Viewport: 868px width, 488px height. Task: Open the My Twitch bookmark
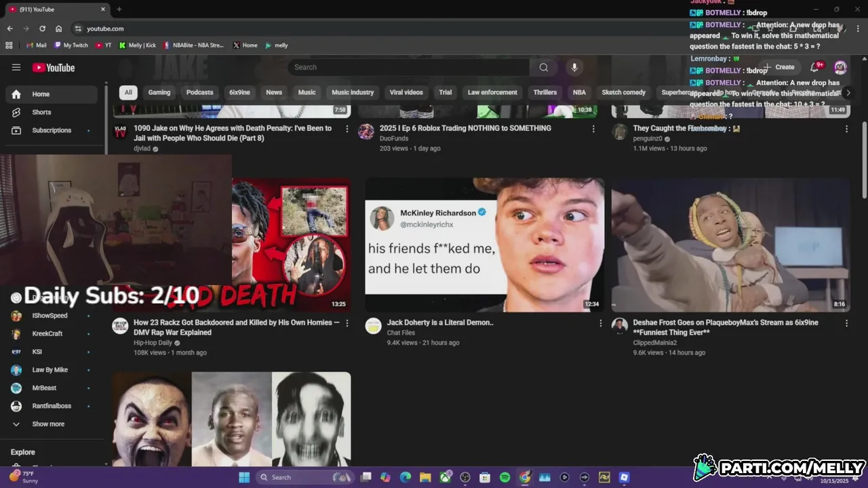click(71, 45)
